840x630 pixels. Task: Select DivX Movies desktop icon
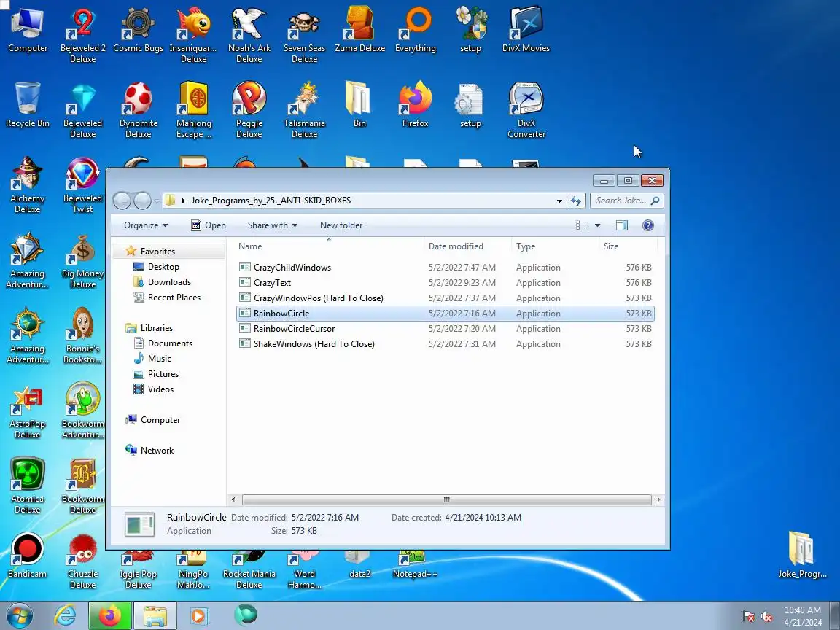tap(526, 28)
